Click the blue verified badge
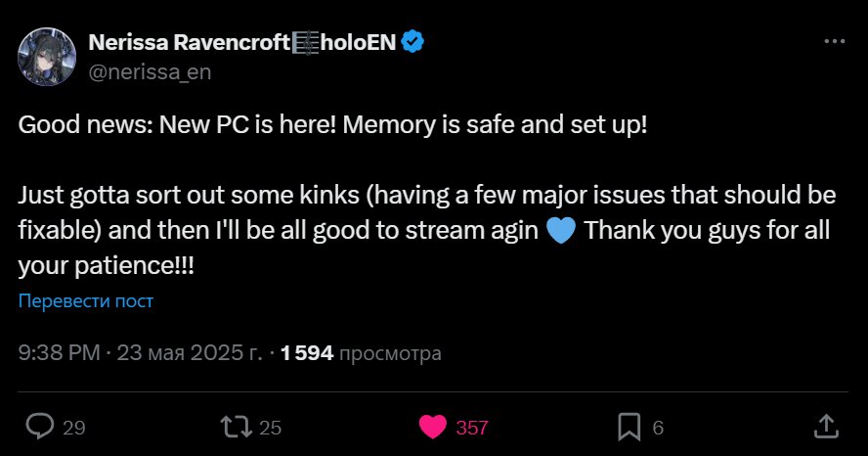The height and width of the screenshot is (456, 868). [x=412, y=42]
